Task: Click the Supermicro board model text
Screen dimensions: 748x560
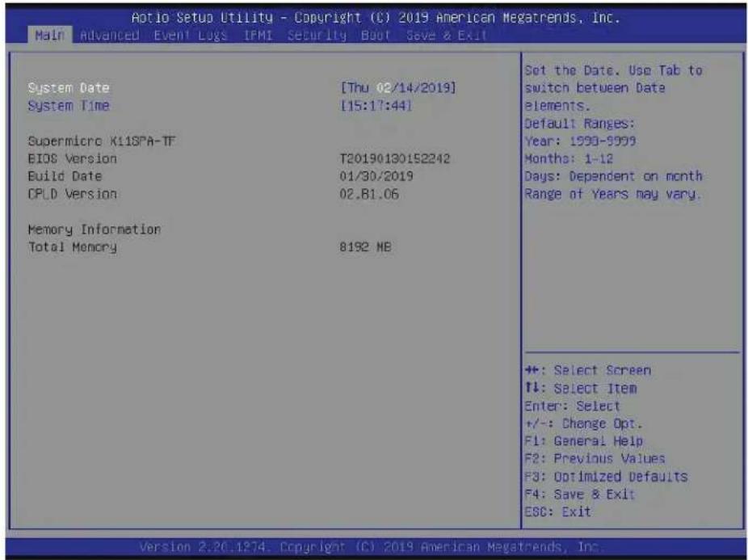Action: coord(102,141)
